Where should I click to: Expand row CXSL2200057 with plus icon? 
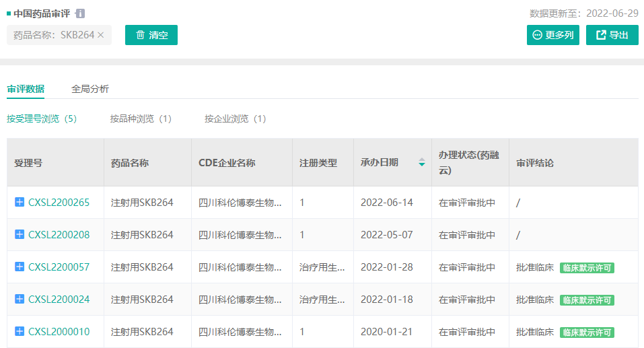click(x=20, y=267)
